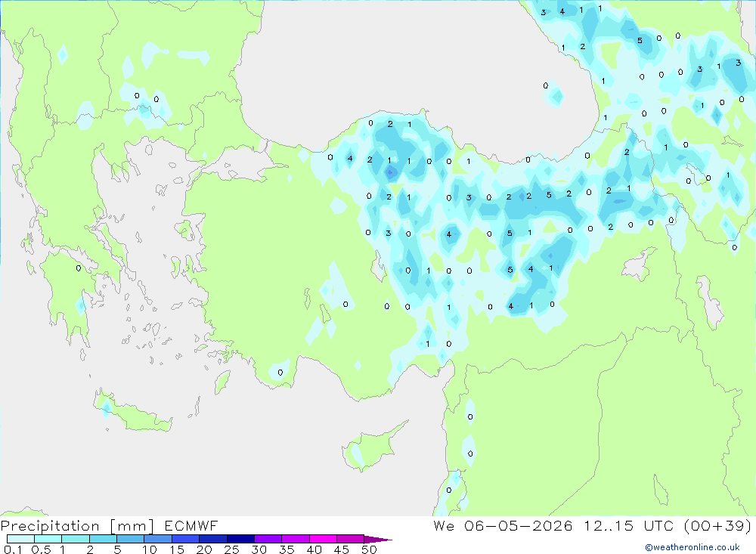Select the 35–40 mm purple legend swatch

tap(296, 539)
